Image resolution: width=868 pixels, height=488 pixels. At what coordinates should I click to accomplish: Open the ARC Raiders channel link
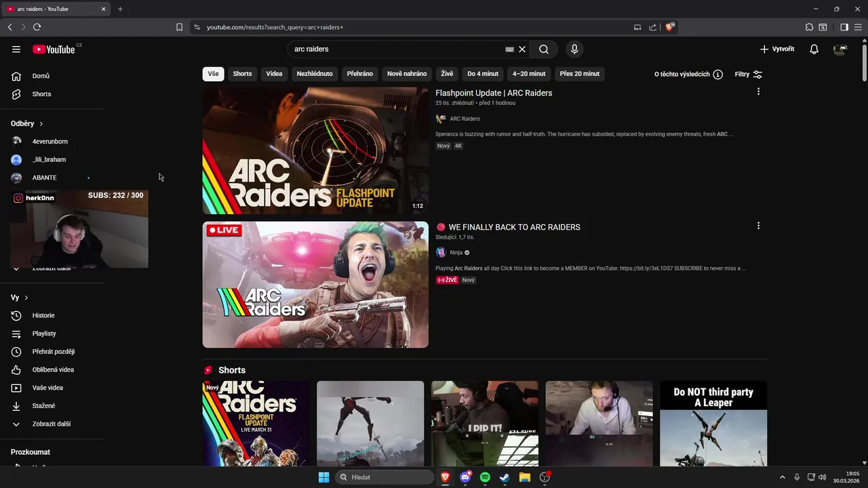coord(465,119)
